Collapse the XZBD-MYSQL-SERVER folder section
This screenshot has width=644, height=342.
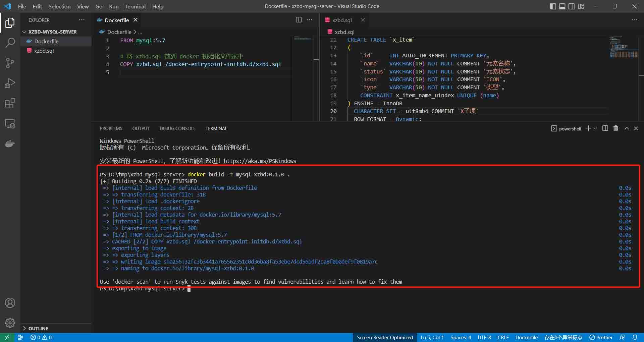point(24,32)
